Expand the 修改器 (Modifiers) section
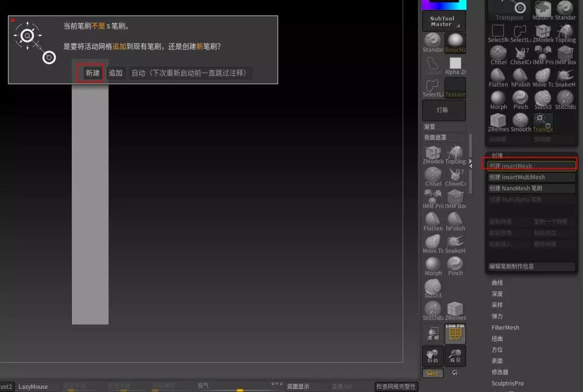This screenshot has height=392, width=583. click(500, 372)
